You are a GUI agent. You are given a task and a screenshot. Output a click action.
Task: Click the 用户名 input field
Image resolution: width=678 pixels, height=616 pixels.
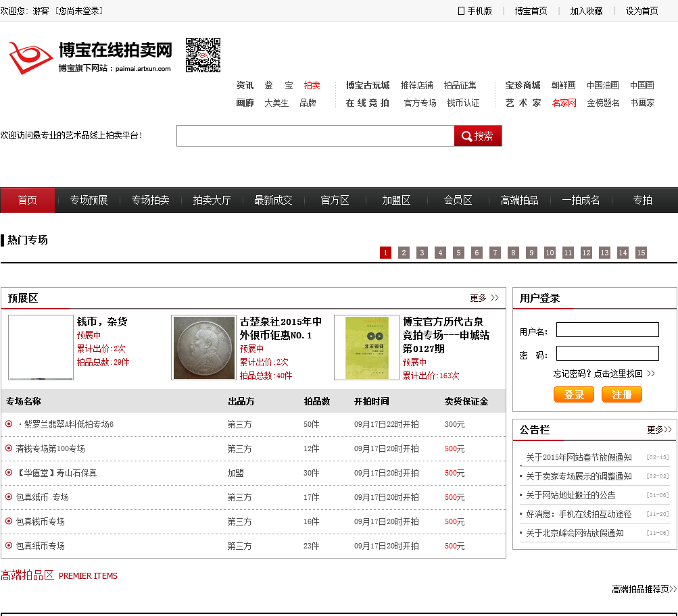click(607, 330)
